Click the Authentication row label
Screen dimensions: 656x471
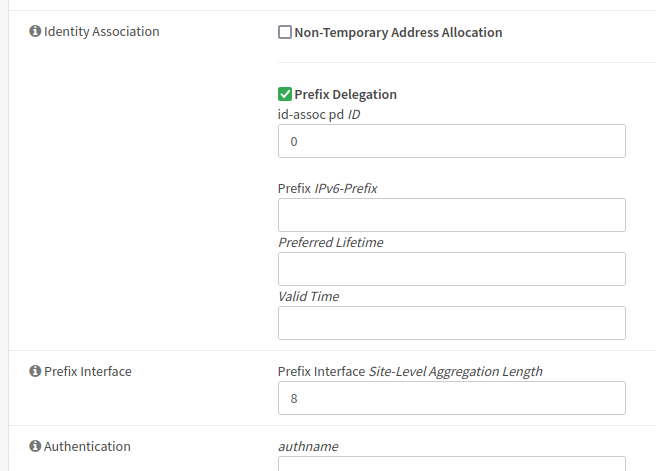tap(87, 447)
